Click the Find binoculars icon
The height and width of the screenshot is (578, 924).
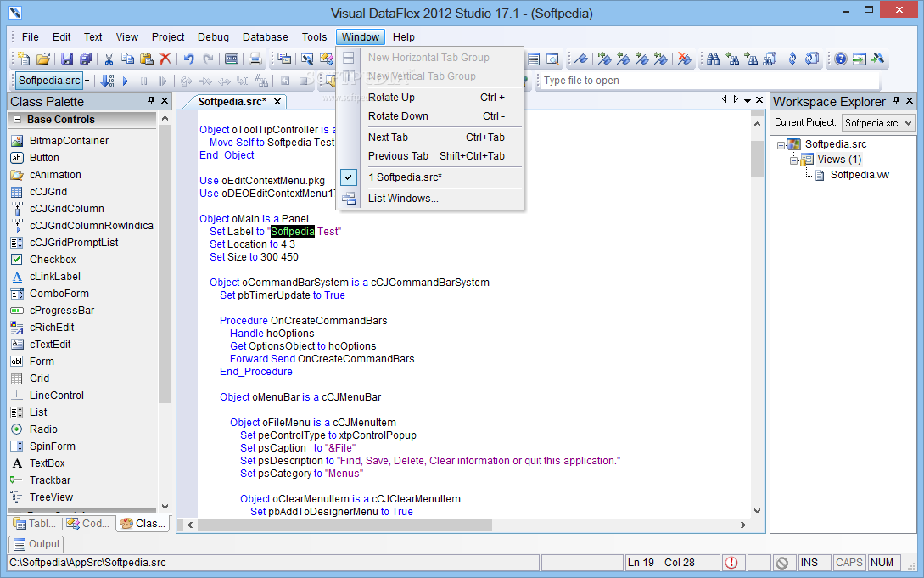click(714, 59)
